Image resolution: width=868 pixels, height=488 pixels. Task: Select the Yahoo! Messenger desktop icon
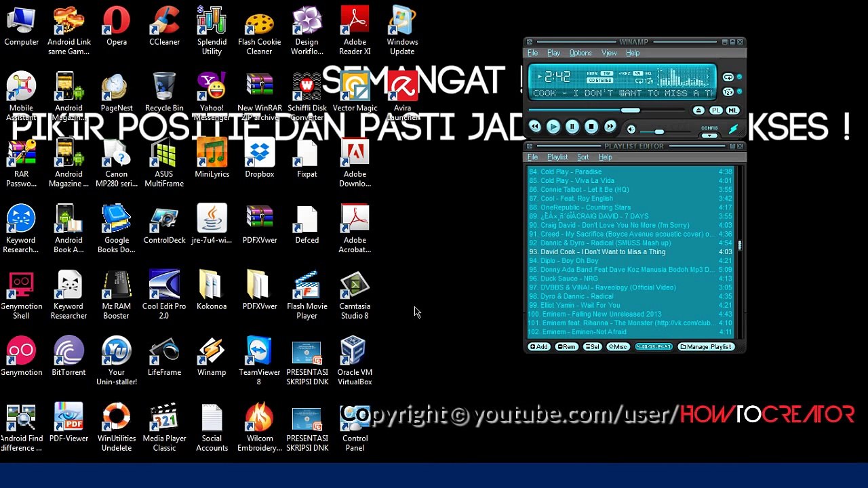point(212,97)
